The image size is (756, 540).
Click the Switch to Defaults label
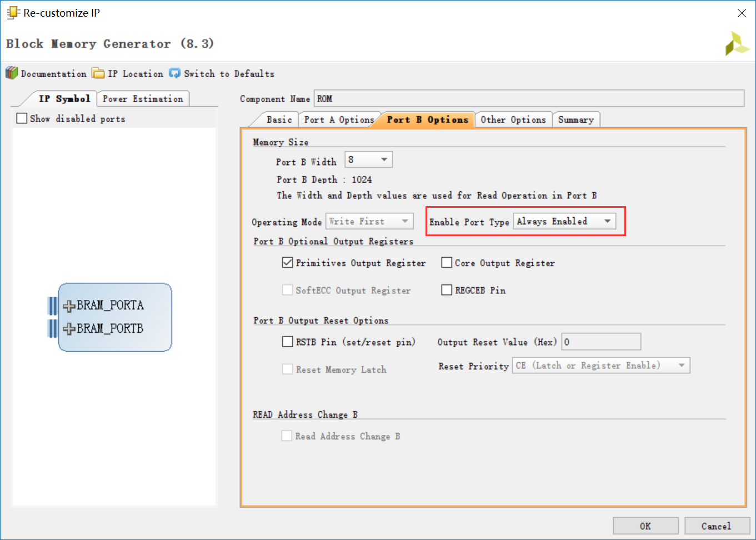coord(229,74)
